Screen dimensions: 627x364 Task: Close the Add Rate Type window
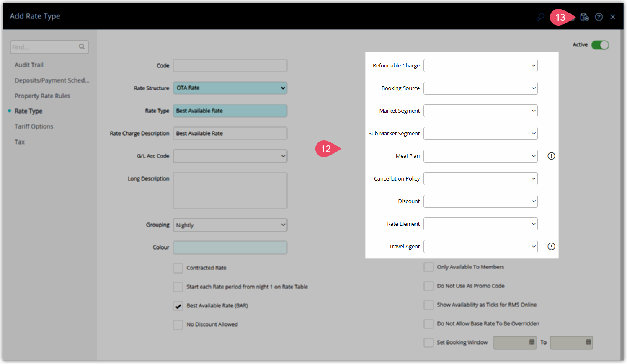click(x=613, y=17)
